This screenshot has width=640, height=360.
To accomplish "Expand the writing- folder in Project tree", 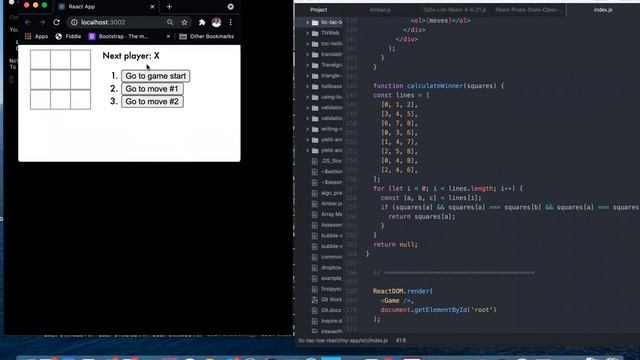I will (x=307, y=129).
